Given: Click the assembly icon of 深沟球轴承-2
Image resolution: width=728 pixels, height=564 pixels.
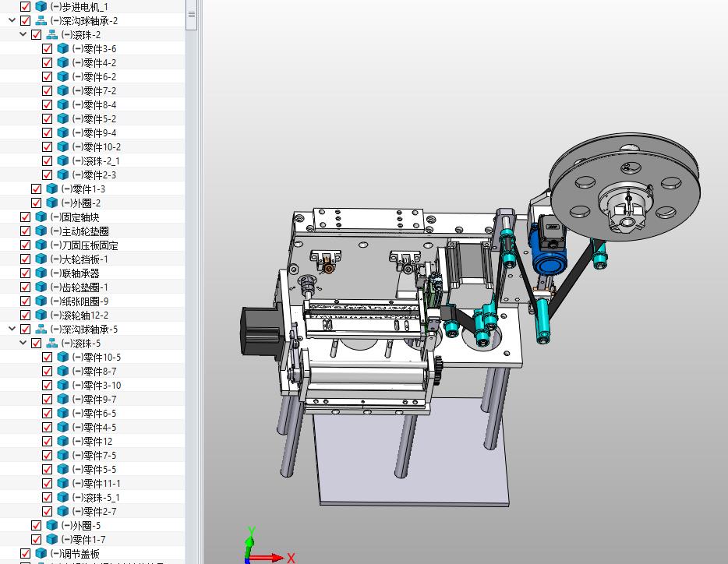Looking at the screenshot, I should click(x=41, y=20).
